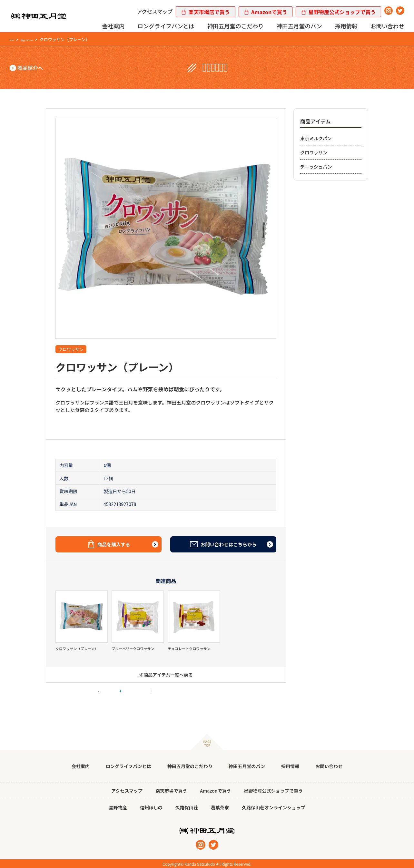Image resolution: width=414 pixels, height=868 pixels.
Task: Click the orange クロワッサン category tag
Action: pyautogui.click(x=71, y=349)
